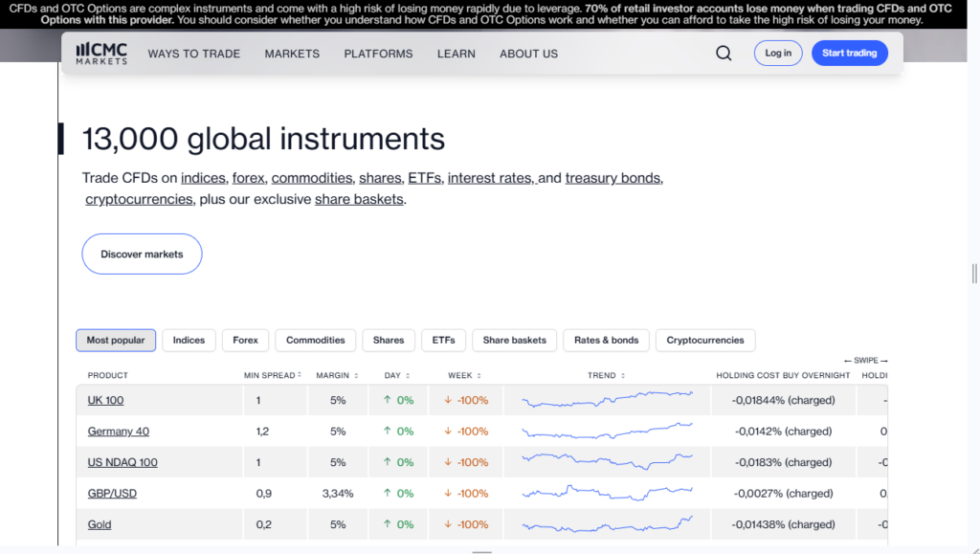Follow the treasury bonds link

click(612, 178)
